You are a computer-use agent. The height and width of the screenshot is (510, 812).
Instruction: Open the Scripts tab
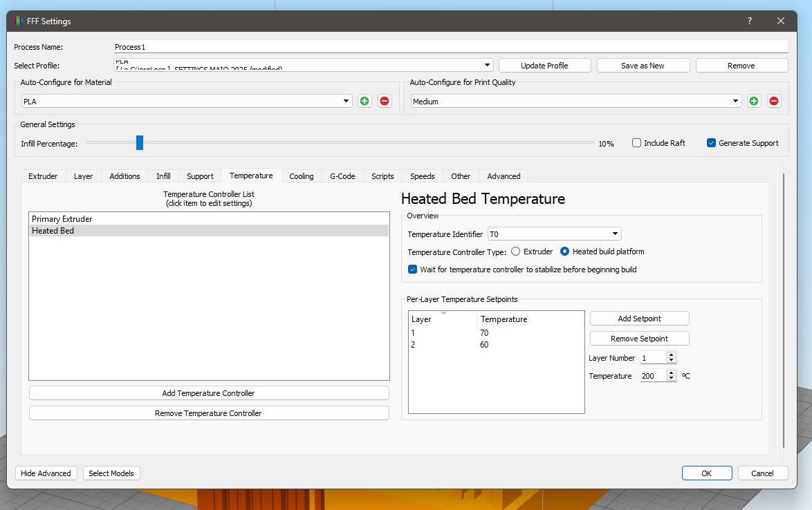[x=382, y=176]
